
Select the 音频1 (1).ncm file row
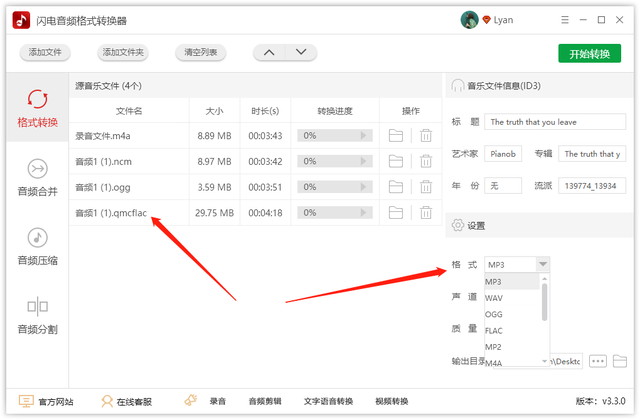pyautogui.click(x=255, y=161)
